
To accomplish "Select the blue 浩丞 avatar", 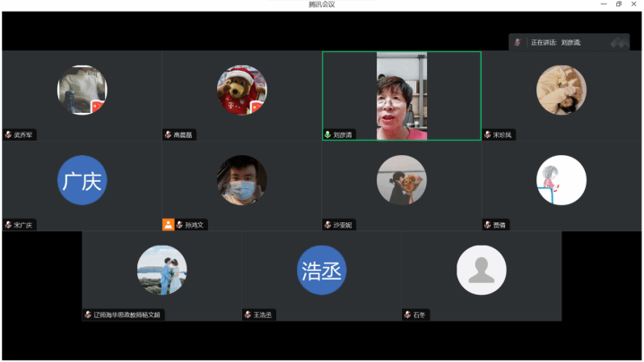I will 321,271.
